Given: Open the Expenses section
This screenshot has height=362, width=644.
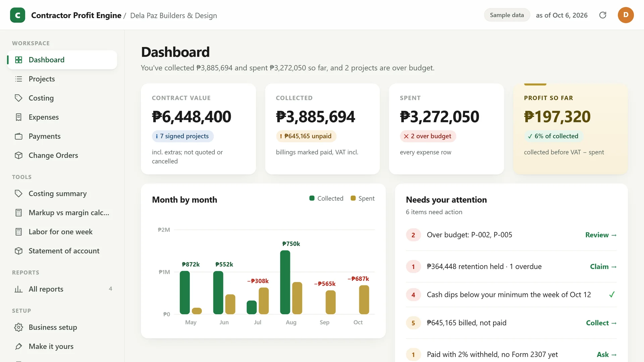Looking at the screenshot, I should coord(62,117).
